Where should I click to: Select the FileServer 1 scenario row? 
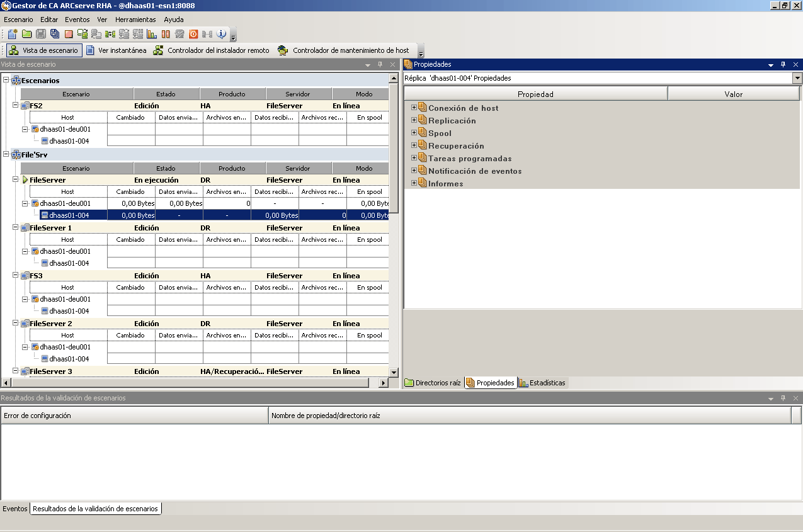[x=51, y=228]
